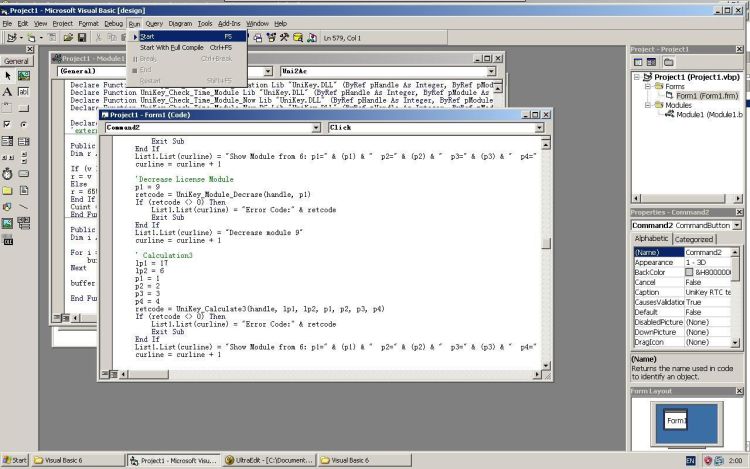Select the DirListBox folder control tool
750x469 pixels.
[x=7, y=190]
